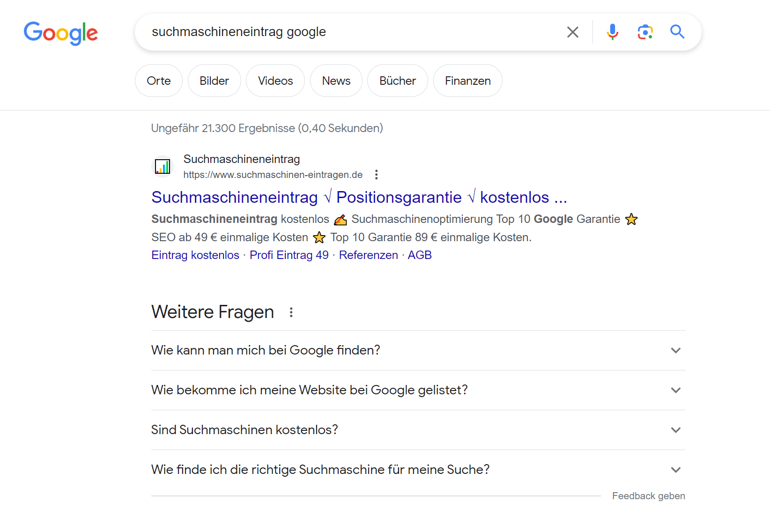Screen dimensions: 770x532
Task: Expand "Sind Suchmaschinen kostenlos?" question
Action: (x=675, y=430)
